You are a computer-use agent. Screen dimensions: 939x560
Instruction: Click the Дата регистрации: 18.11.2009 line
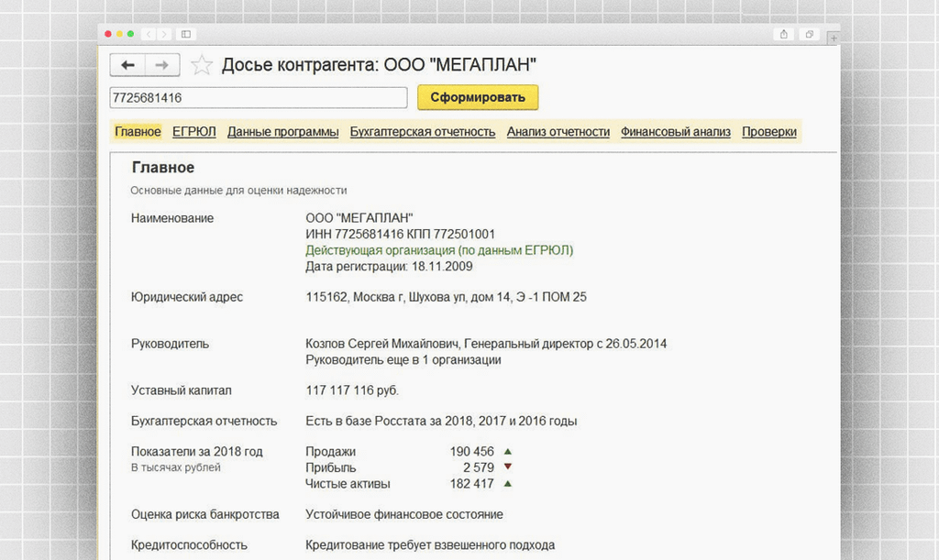[389, 266]
